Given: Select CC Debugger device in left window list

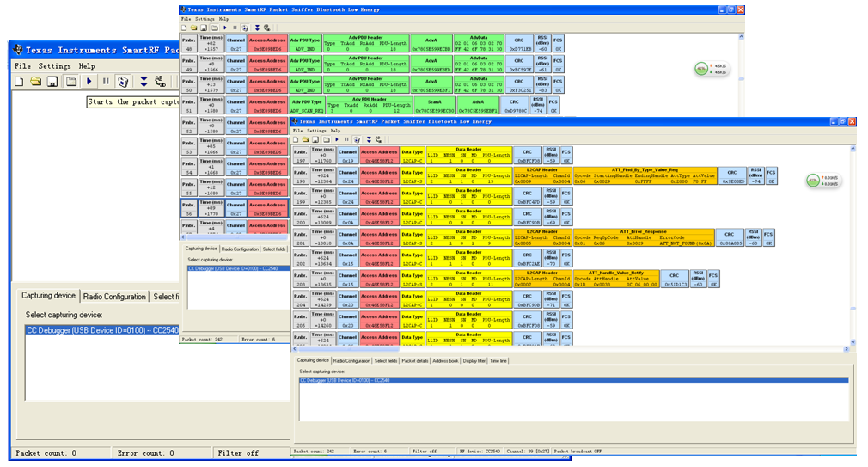Looking at the screenshot, I should click(x=102, y=330).
